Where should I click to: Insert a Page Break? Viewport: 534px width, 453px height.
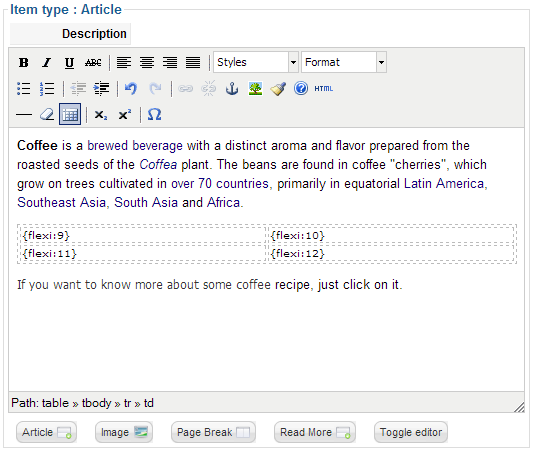pos(214,432)
